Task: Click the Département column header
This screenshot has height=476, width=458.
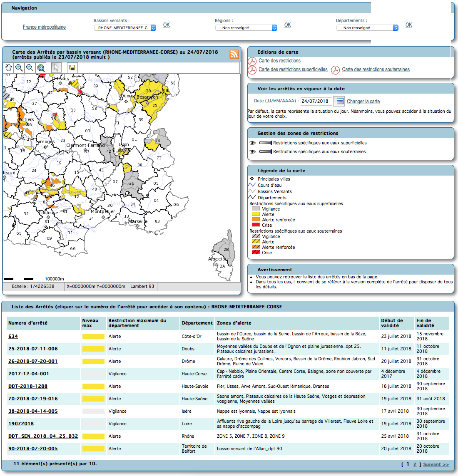Action: pyautogui.click(x=197, y=323)
